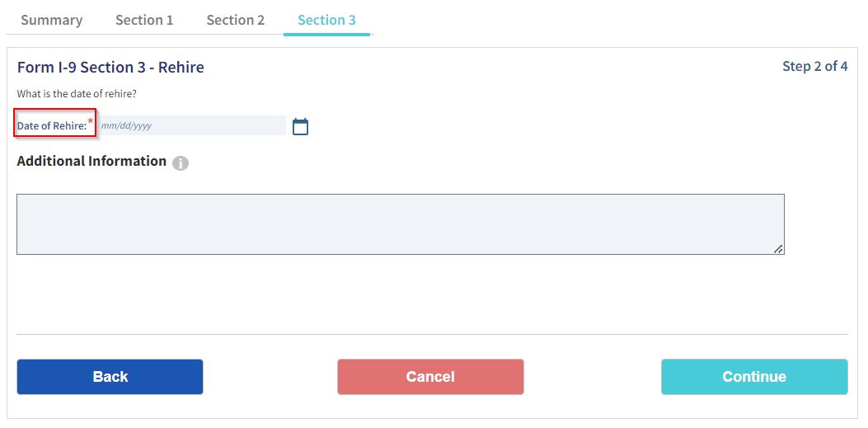Click the red required asterisk
The height and width of the screenshot is (428, 868).
pos(91,121)
